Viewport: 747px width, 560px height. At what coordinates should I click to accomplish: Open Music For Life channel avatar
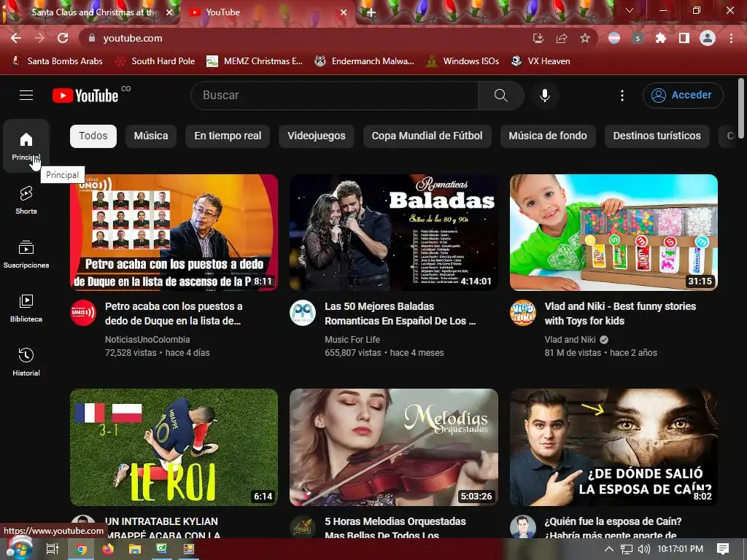[303, 313]
